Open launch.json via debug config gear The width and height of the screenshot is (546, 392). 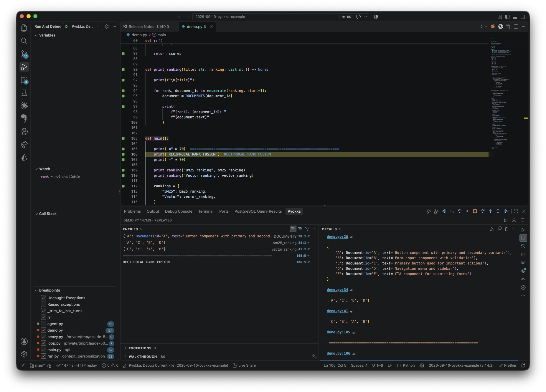tap(107, 27)
